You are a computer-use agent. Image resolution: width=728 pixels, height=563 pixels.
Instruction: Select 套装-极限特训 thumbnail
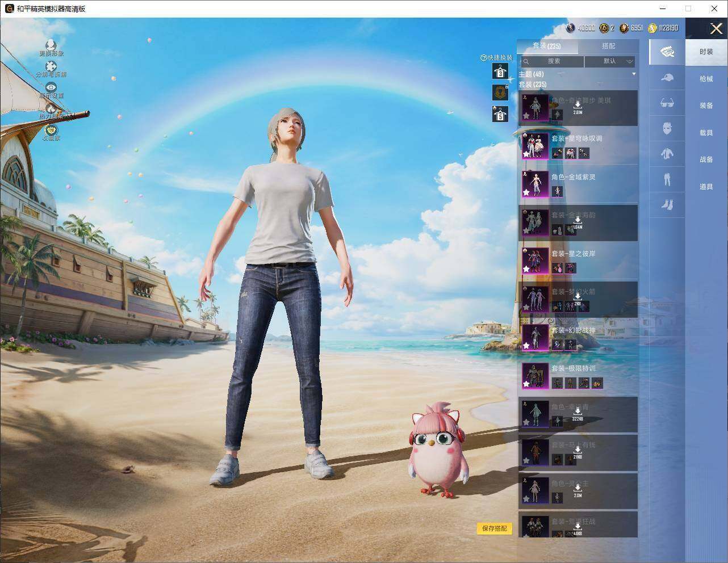coord(535,376)
